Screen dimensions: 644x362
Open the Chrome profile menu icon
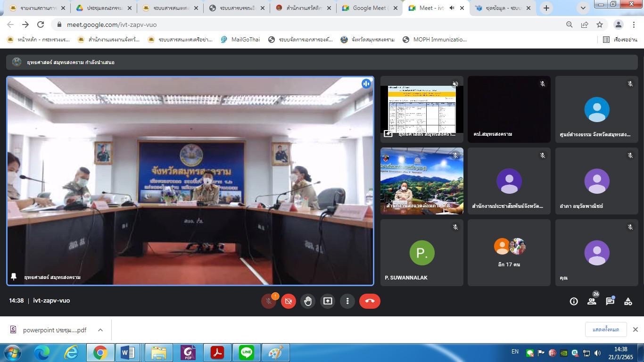[619, 25]
